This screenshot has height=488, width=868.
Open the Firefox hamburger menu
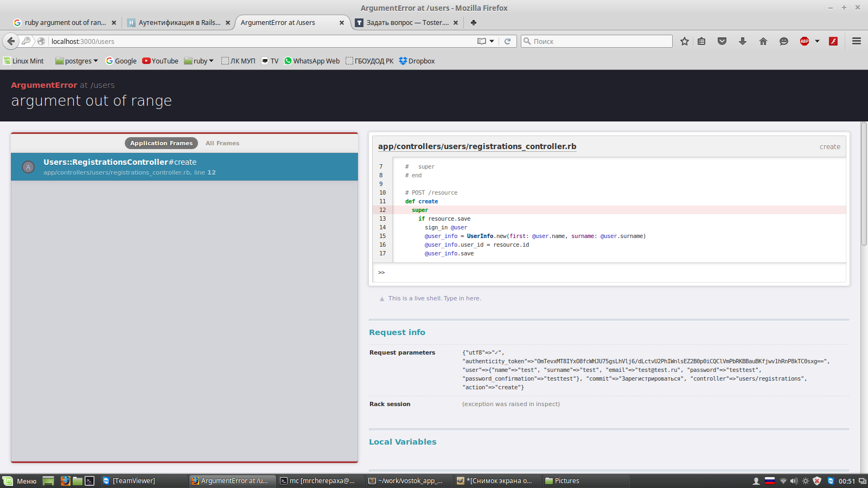click(857, 41)
